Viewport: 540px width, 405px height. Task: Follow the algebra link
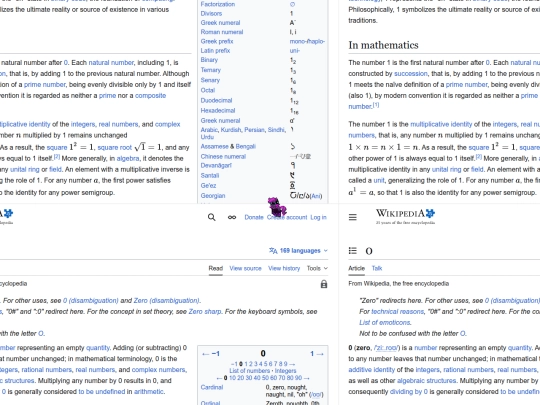click(128, 158)
